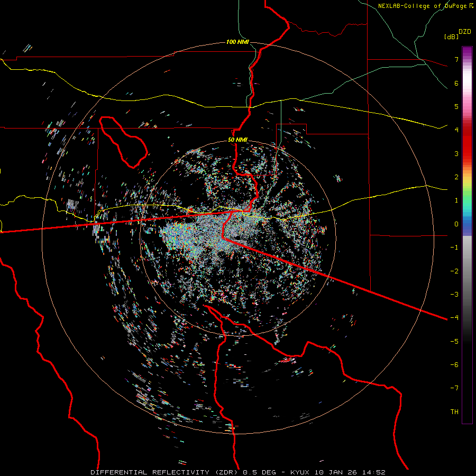Click the -2 value on color scale

[454, 271]
